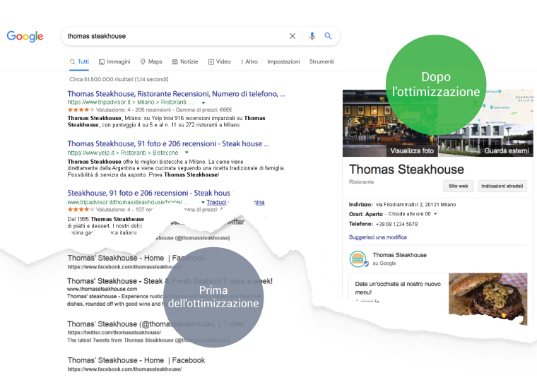Switch to the Maps tab
The width and height of the screenshot is (537, 392).
click(x=151, y=61)
